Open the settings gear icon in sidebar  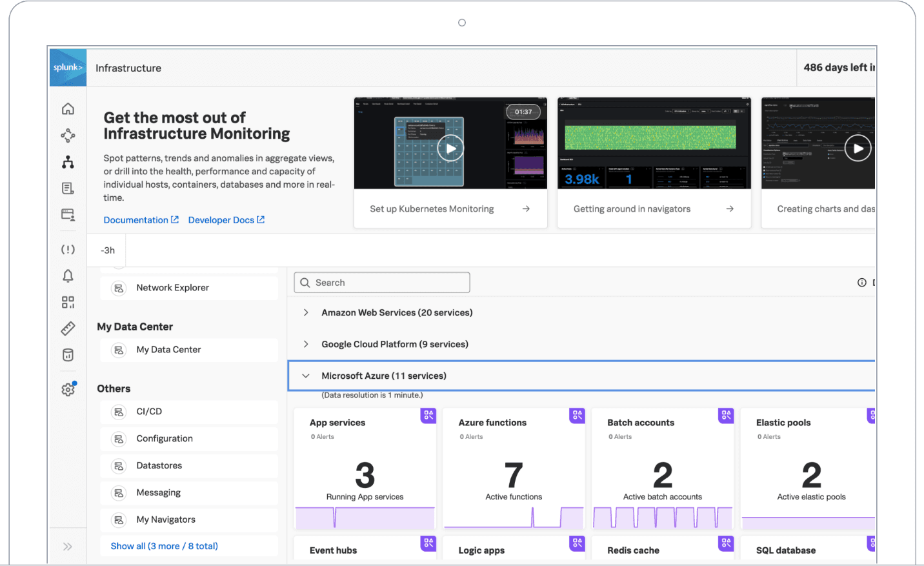[68, 389]
